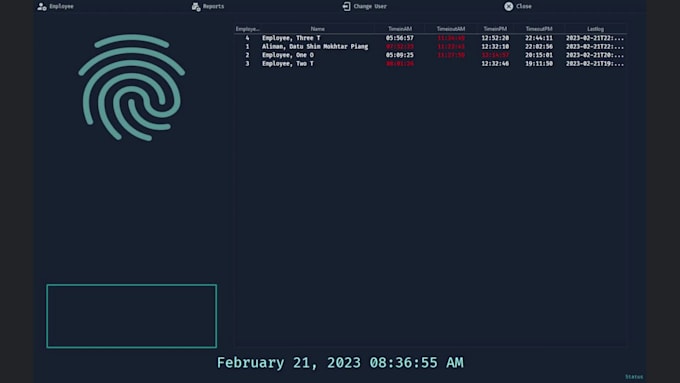Sort by the Lastlog column header
Screen dimensions: 680x383
pyautogui.click(x=595, y=29)
